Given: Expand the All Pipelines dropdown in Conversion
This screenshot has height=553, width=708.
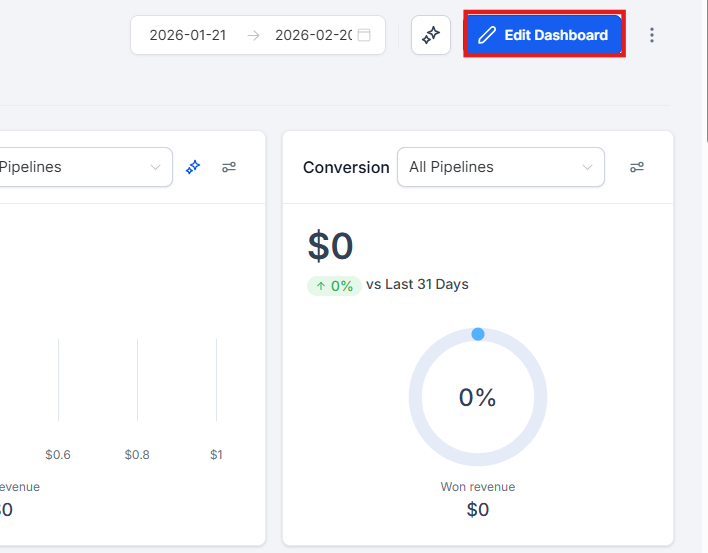Looking at the screenshot, I should point(500,167).
